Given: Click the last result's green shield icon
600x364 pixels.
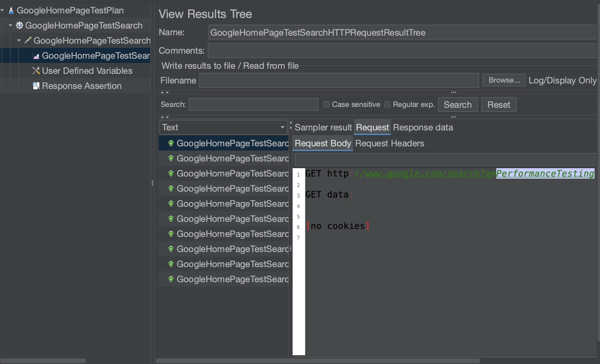Looking at the screenshot, I should pos(171,279).
